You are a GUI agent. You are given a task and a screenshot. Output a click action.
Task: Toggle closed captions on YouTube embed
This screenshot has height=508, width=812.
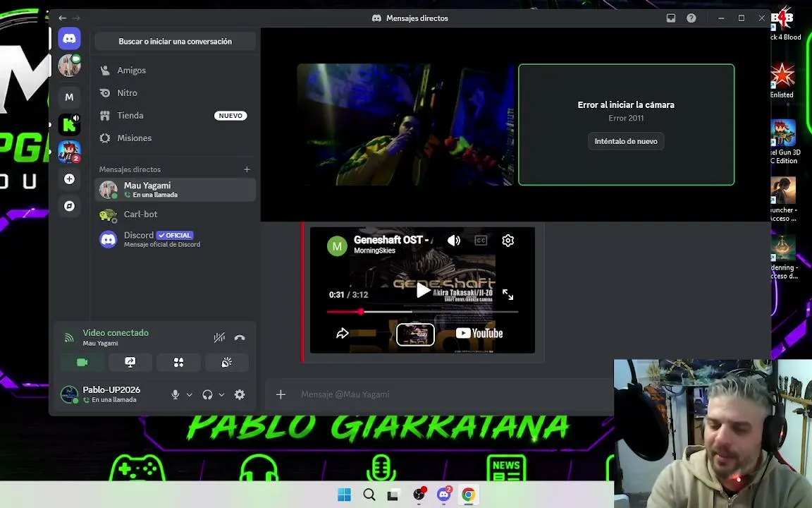pyautogui.click(x=481, y=241)
